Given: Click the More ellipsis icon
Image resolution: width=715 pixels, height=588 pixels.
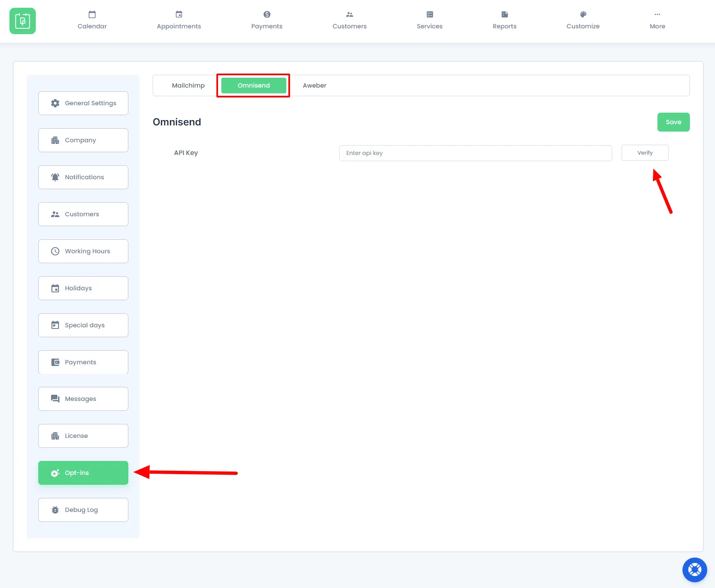Looking at the screenshot, I should pyautogui.click(x=657, y=14).
